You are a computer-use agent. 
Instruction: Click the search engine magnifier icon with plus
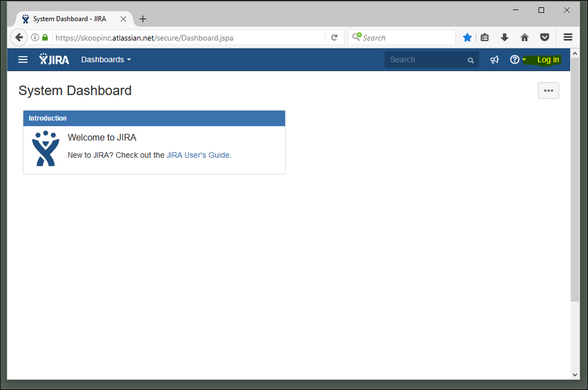pos(357,36)
